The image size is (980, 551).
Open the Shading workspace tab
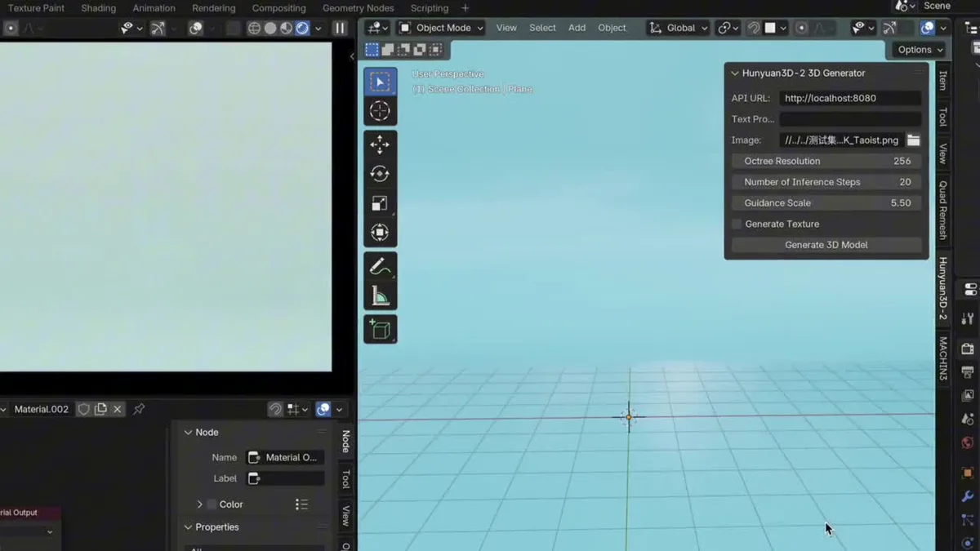pyautogui.click(x=98, y=8)
